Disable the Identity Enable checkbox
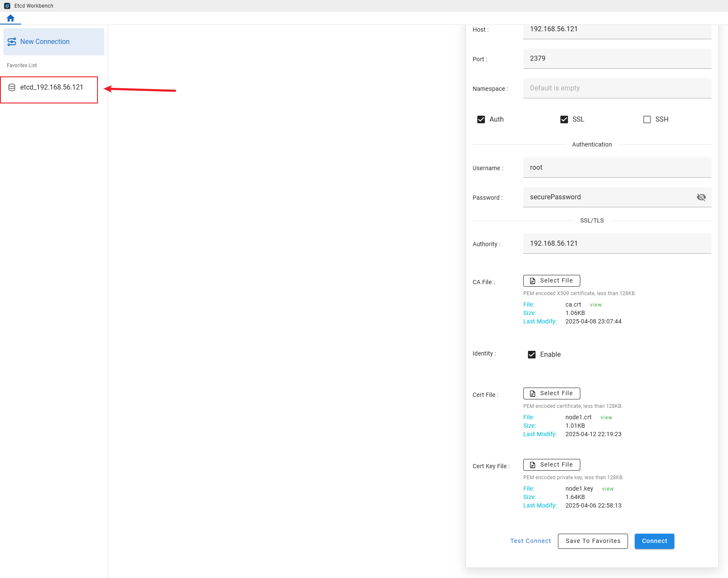The width and height of the screenshot is (728, 578). tap(532, 355)
